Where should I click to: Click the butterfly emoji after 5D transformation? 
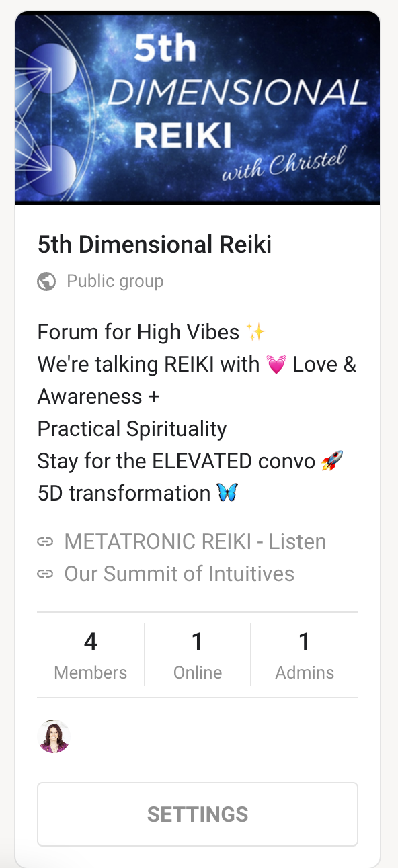click(228, 492)
